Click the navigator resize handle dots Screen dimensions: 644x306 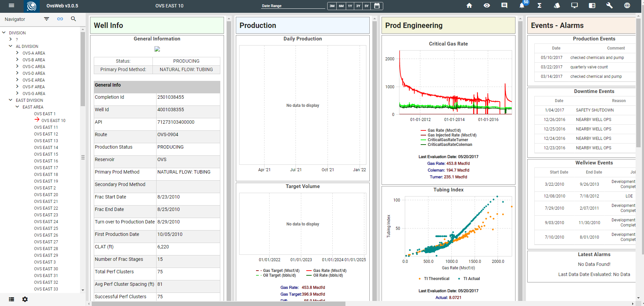click(83, 157)
